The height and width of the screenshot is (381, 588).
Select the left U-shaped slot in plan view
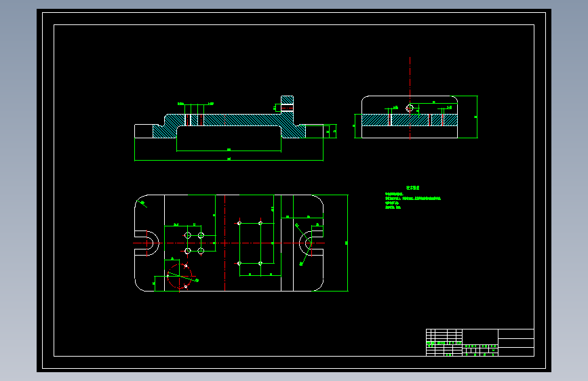146,243
